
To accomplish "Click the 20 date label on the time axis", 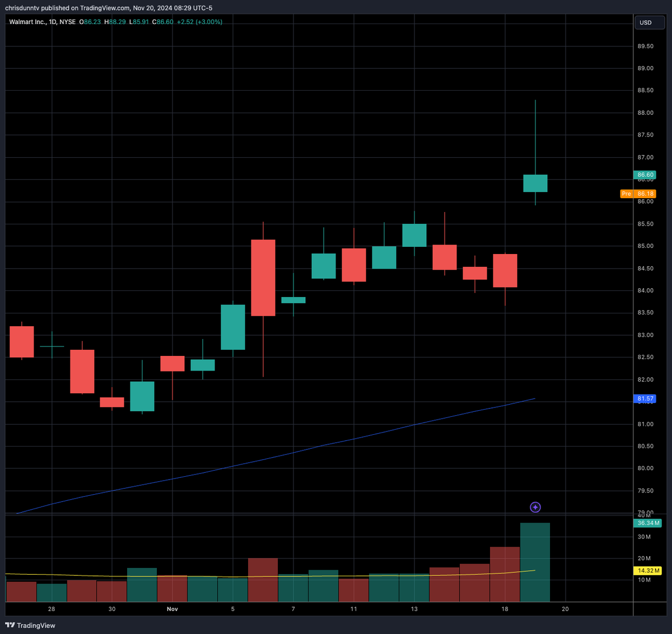I will coord(565,609).
